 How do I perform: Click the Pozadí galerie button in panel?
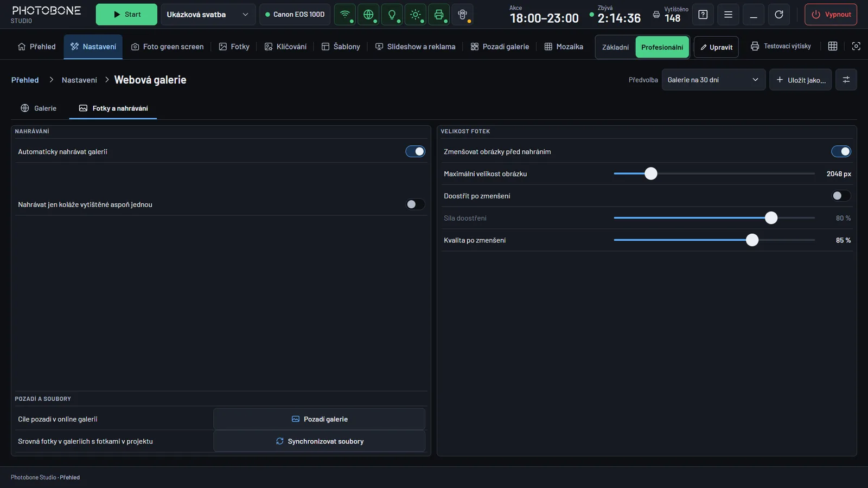pyautogui.click(x=320, y=419)
